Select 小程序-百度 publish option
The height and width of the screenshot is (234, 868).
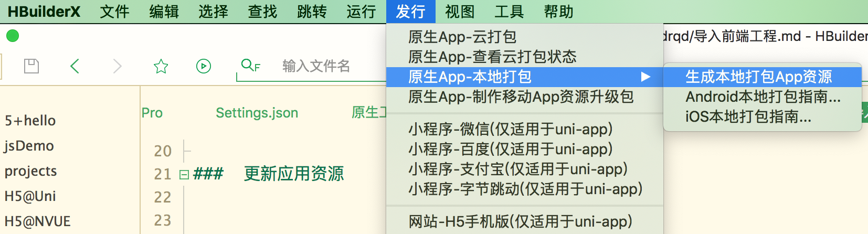coord(525,149)
